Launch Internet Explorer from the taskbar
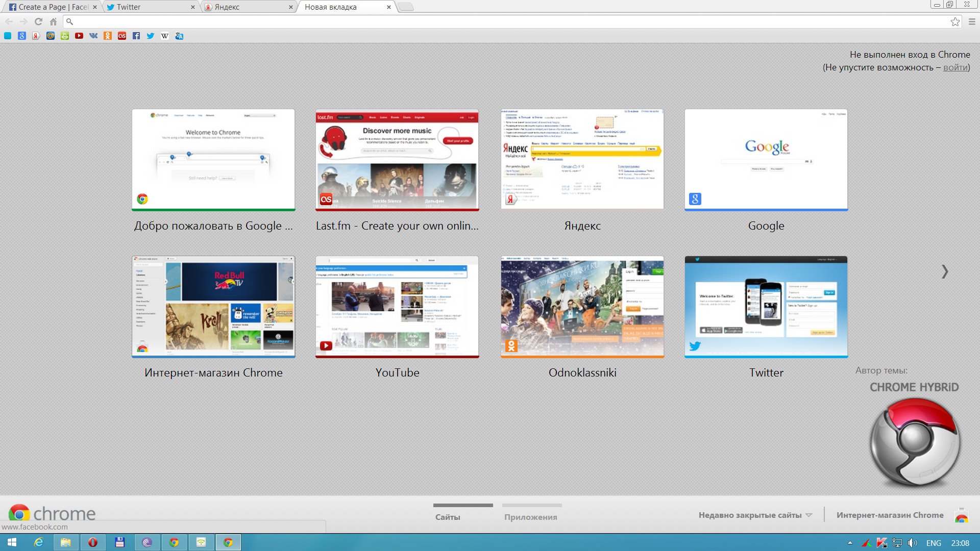This screenshot has height=551, width=980. (x=39, y=542)
